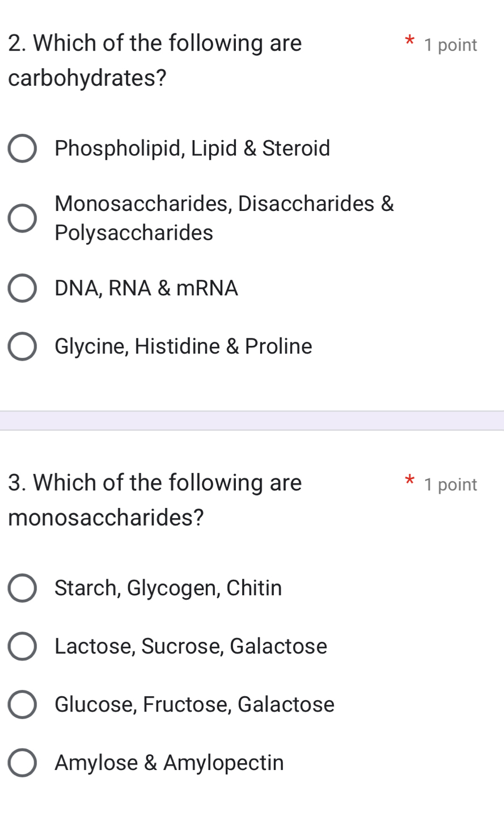504x821 pixels.
Task: Click the question 2 title text
Action: coord(155,60)
